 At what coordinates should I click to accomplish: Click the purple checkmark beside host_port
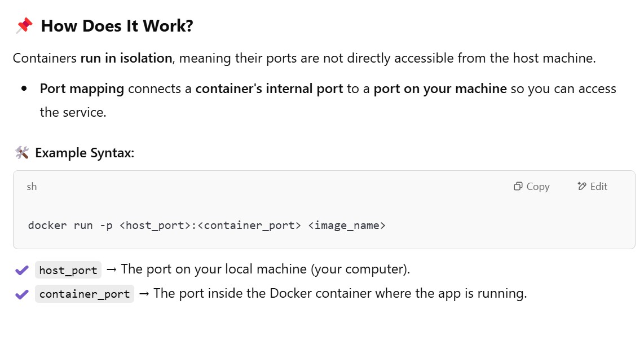click(21, 270)
